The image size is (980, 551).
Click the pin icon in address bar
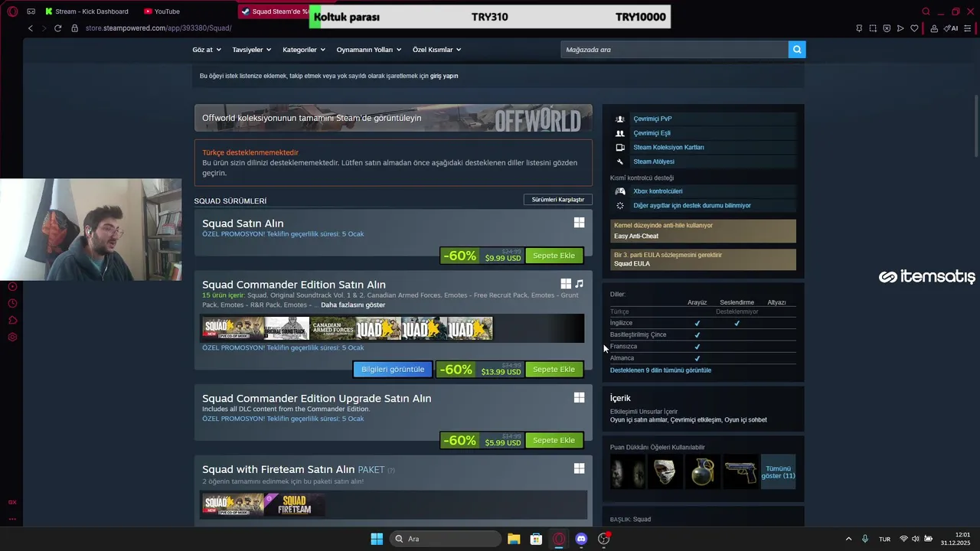click(x=859, y=28)
